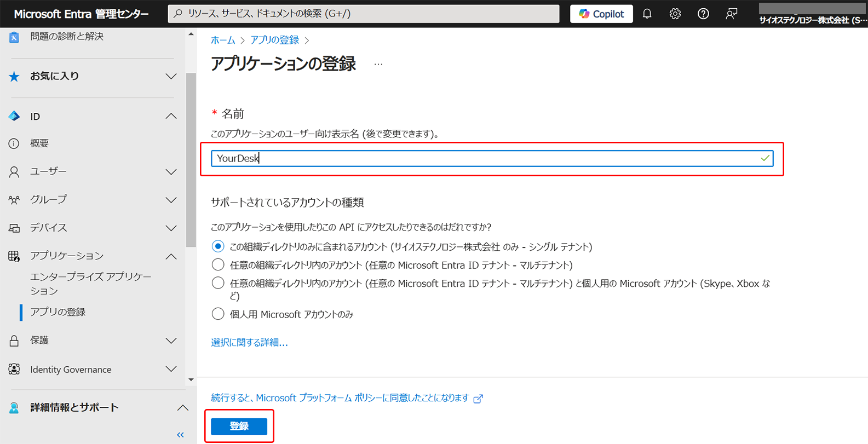Select single tenant account option
Image resolution: width=868 pixels, height=444 pixels.
pyautogui.click(x=218, y=246)
